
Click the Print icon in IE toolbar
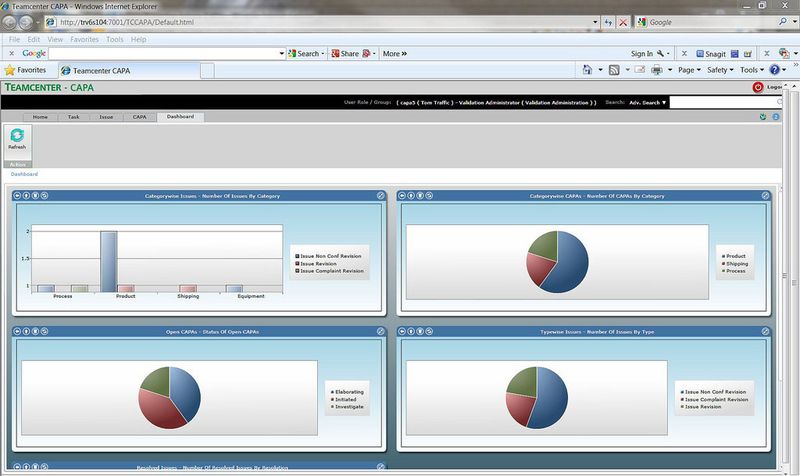(657, 70)
